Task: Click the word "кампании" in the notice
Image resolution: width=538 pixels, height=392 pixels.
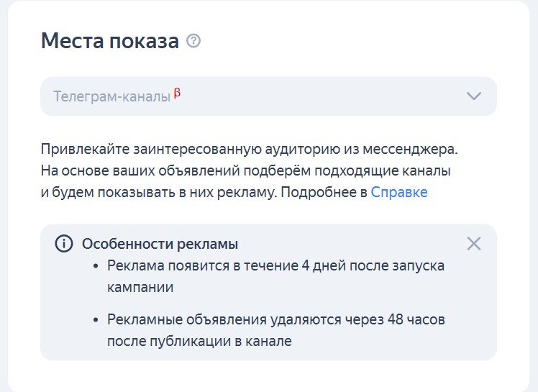Action: (140, 286)
